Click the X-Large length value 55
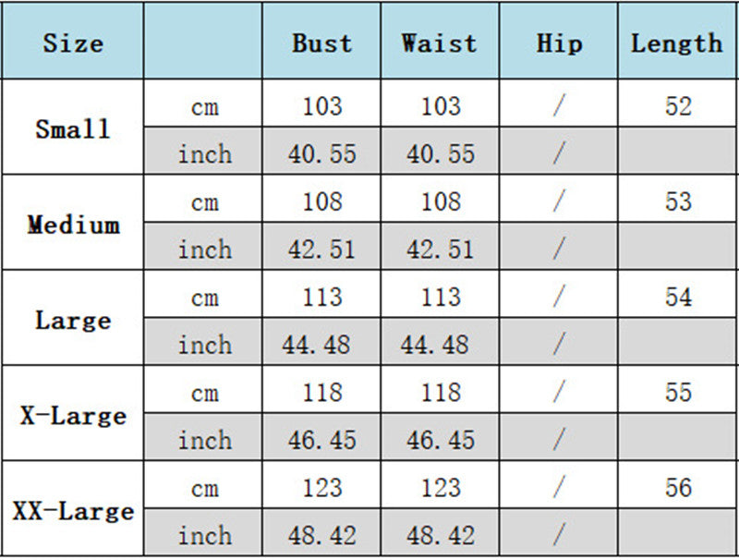This screenshot has height=560, width=739. pyautogui.click(x=678, y=393)
